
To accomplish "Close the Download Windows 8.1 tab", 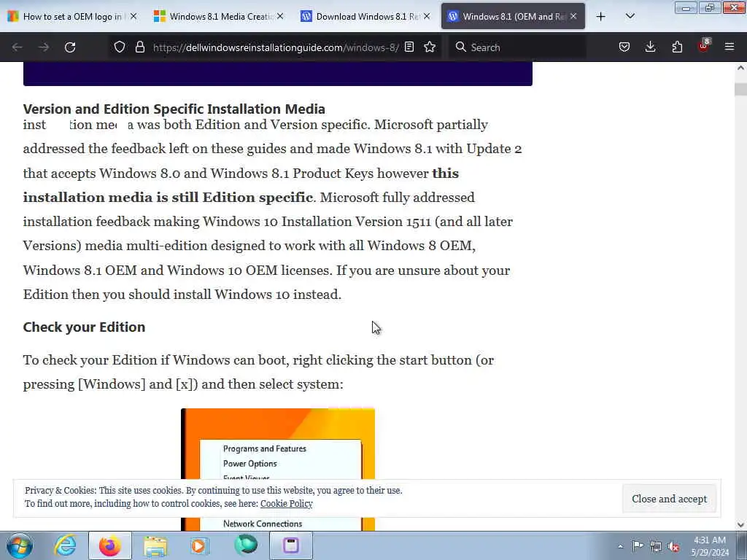I will [x=427, y=16].
